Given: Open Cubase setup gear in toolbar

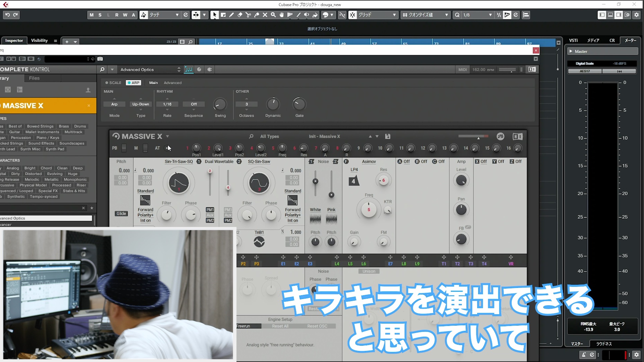Looking at the screenshot, I should coord(636,15).
